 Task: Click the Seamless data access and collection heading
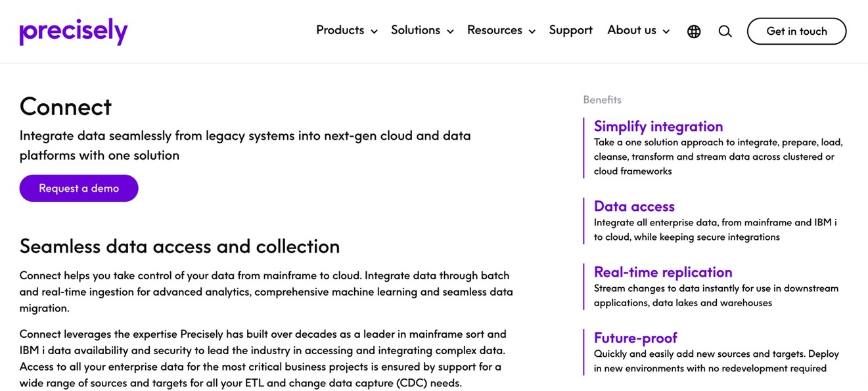(179, 246)
